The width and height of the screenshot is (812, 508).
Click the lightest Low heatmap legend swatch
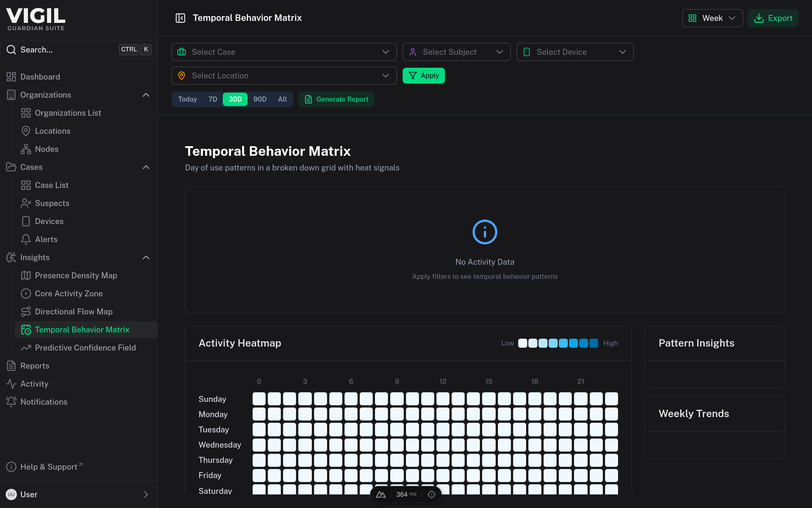pos(522,343)
